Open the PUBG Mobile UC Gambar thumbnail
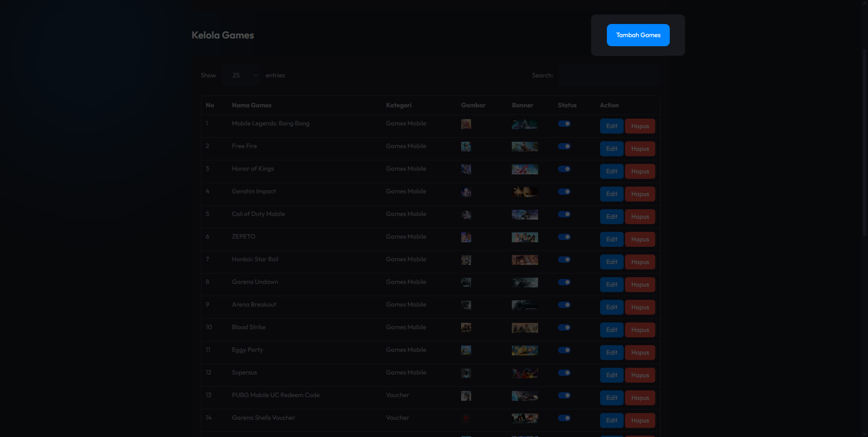This screenshot has width=868, height=437. (466, 396)
